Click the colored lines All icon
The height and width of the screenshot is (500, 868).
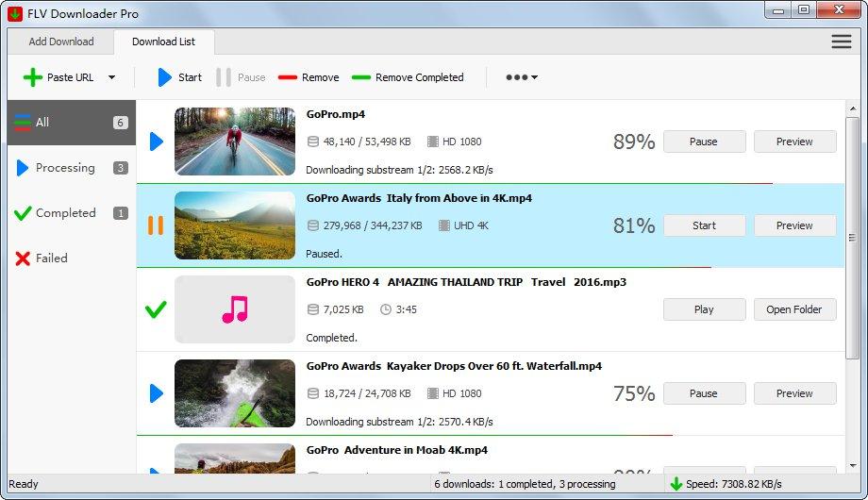click(x=23, y=123)
